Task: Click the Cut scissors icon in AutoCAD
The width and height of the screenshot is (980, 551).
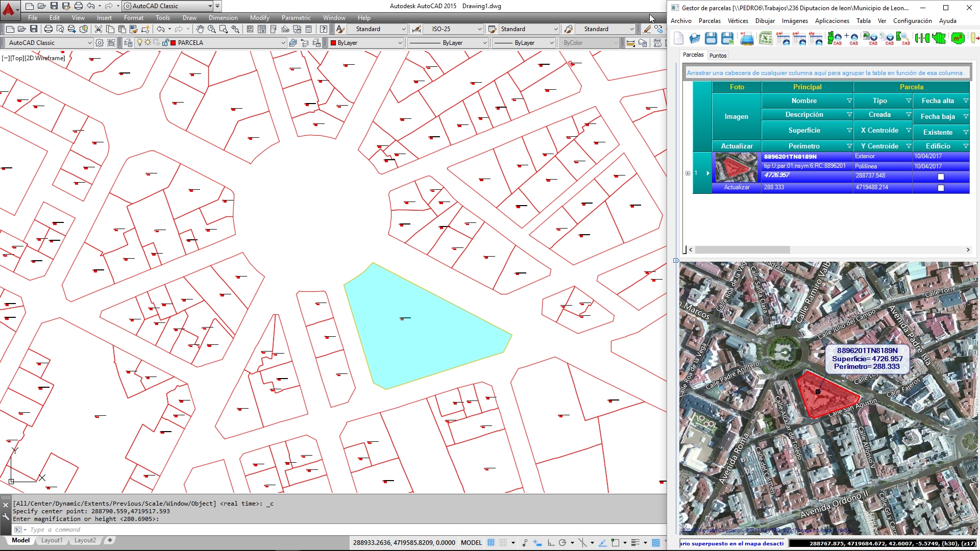Action: pyautogui.click(x=99, y=29)
